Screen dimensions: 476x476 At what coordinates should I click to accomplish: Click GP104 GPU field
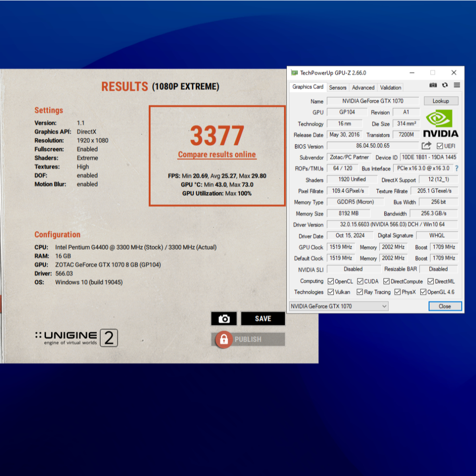click(347, 112)
